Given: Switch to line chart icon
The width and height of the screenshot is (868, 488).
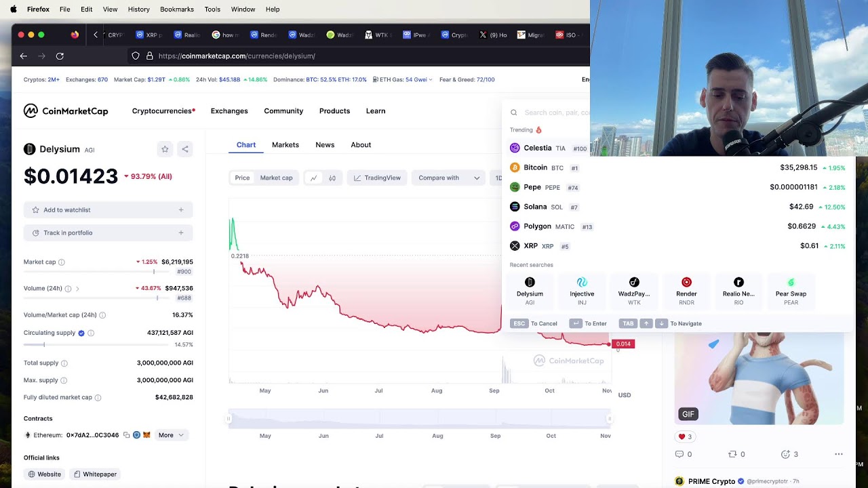Looking at the screenshot, I should 313,178.
